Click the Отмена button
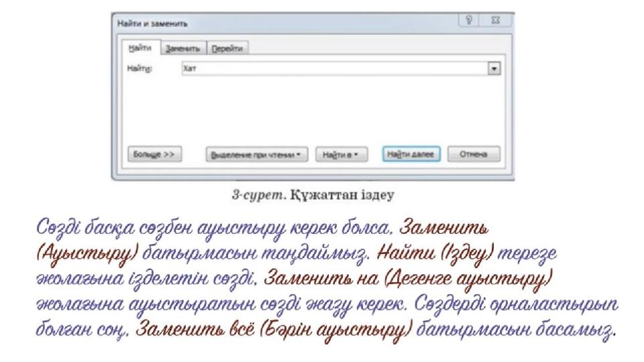The width and height of the screenshot is (644, 362). [474, 154]
